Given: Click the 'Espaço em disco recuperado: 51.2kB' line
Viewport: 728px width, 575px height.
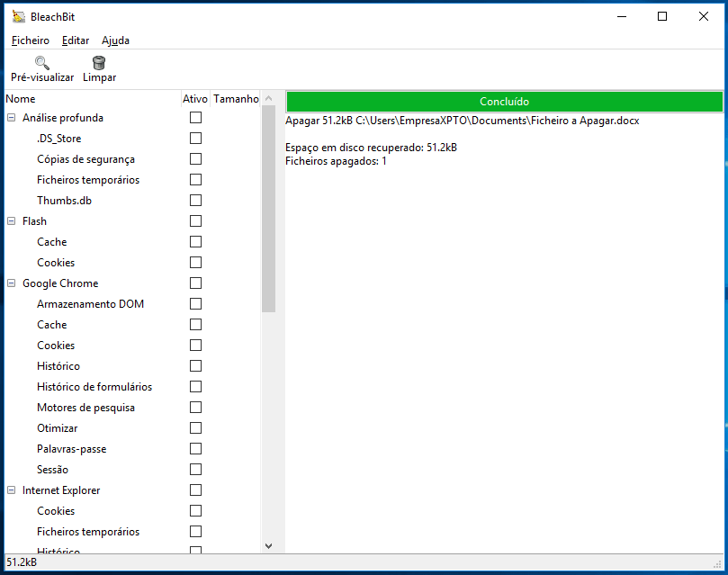Looking at the screenshot, I should 371,148.
